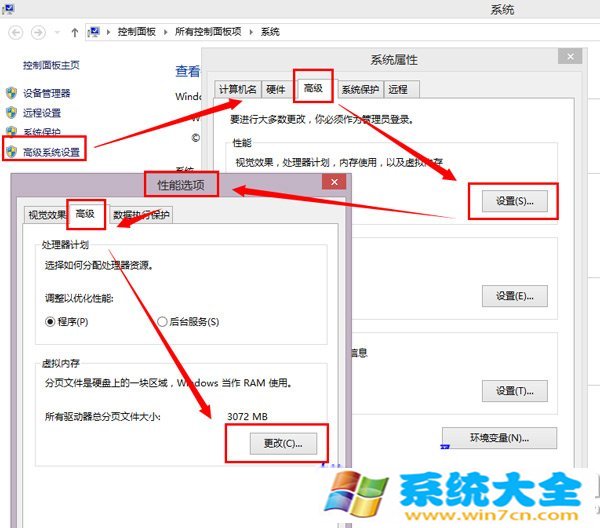
Task: Click 更改(C)... virtual memory button
Action: coord(283,443)
